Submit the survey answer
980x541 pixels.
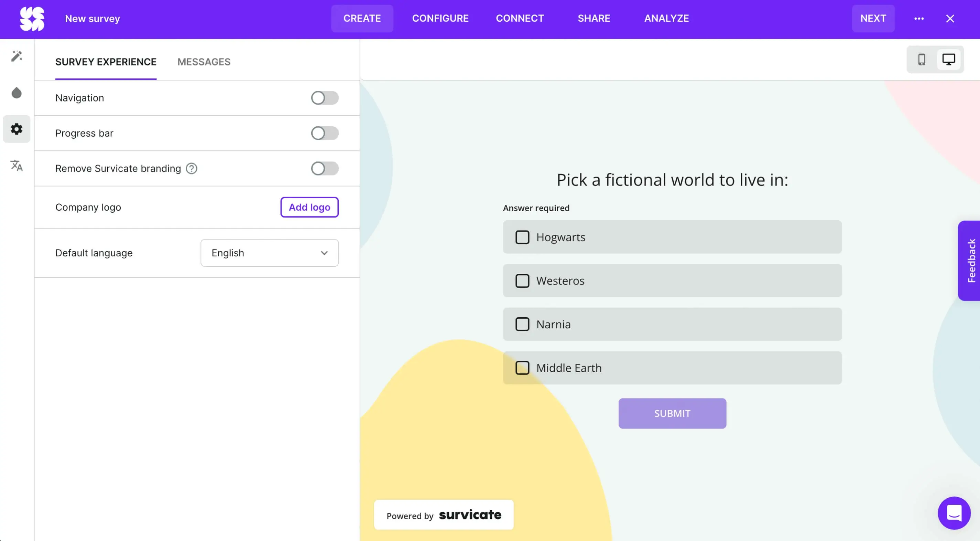coord(672,413)
